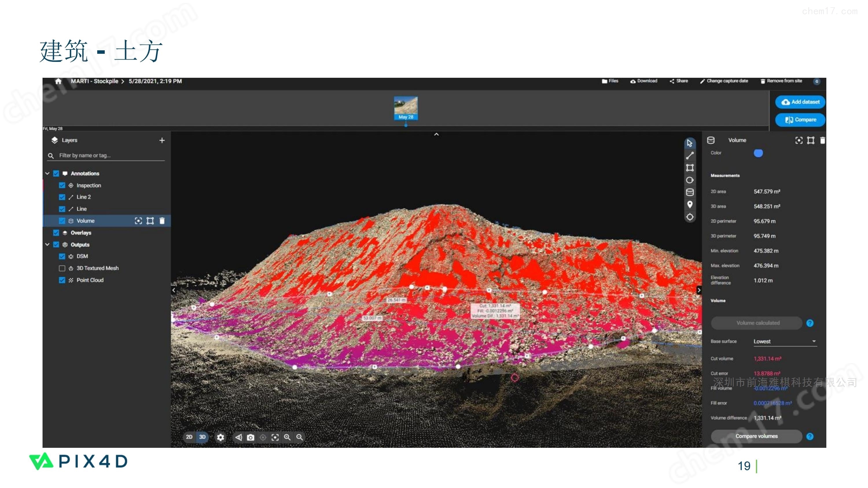This screenshot has width=868, height=488.
Task: Select the Line 2 annotation
Action: point(84,197)
